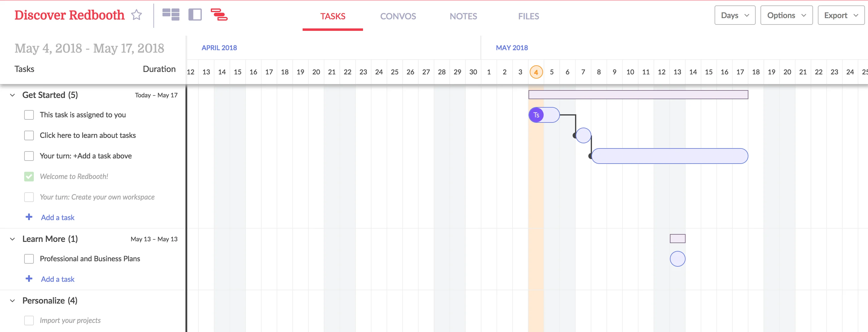Click the MAY 2018 month label
This screenshot has width=868, height=332.
[x=512, y=47]
